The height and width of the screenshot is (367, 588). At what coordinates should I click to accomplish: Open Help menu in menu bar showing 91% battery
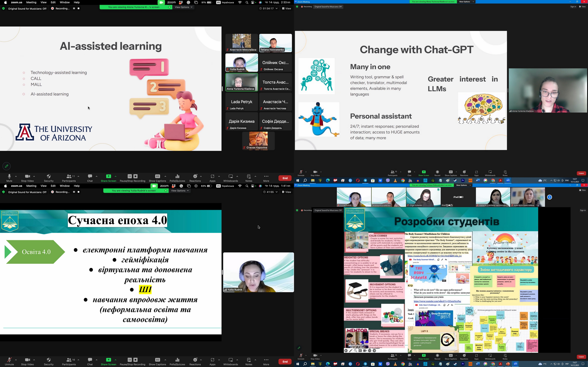tap(76, 2)
